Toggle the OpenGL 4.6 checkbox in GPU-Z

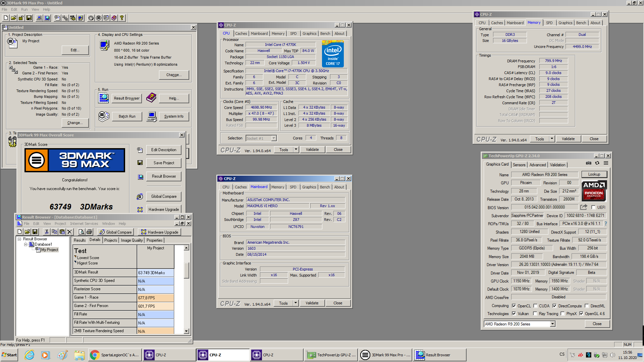(x=581, y=314)
